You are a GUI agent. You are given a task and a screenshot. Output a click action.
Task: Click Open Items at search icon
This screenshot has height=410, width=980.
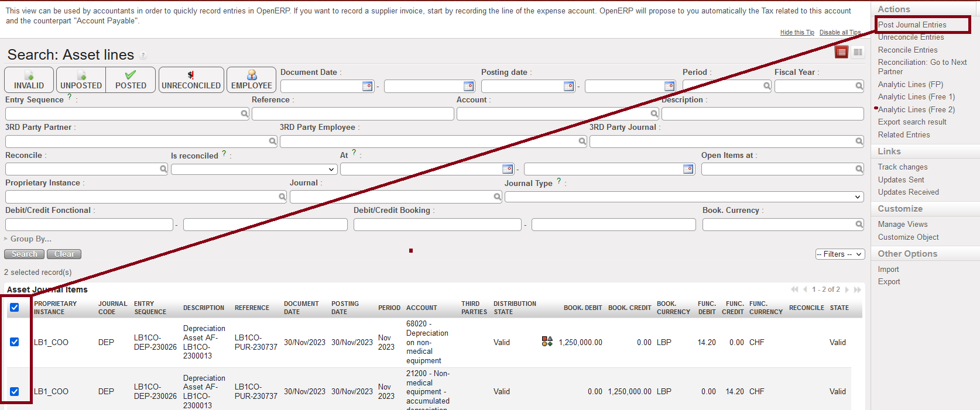coord(859,169)
